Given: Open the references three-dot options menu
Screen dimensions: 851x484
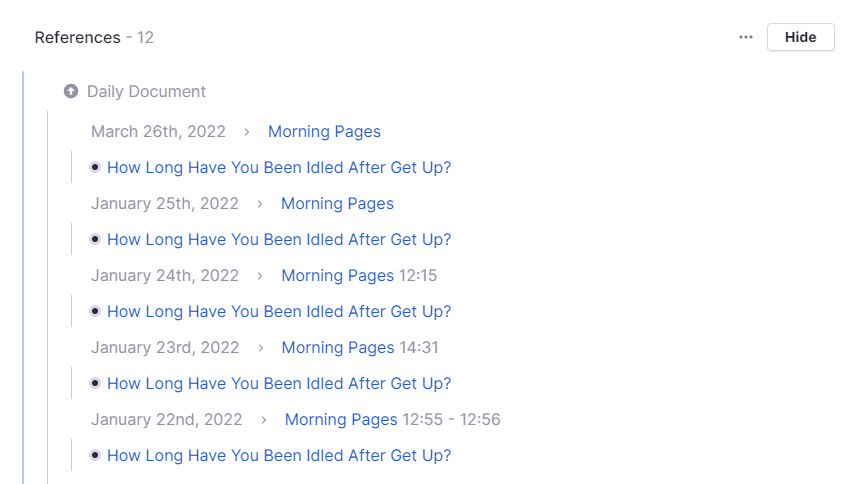Looking at the screenshot, I should 746,37.
